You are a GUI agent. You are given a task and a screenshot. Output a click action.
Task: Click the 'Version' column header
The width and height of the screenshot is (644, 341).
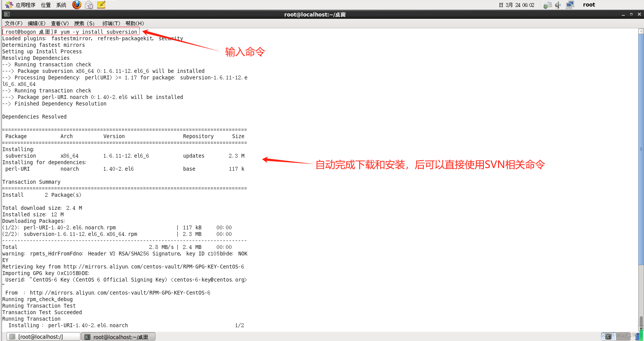(114, 136)
